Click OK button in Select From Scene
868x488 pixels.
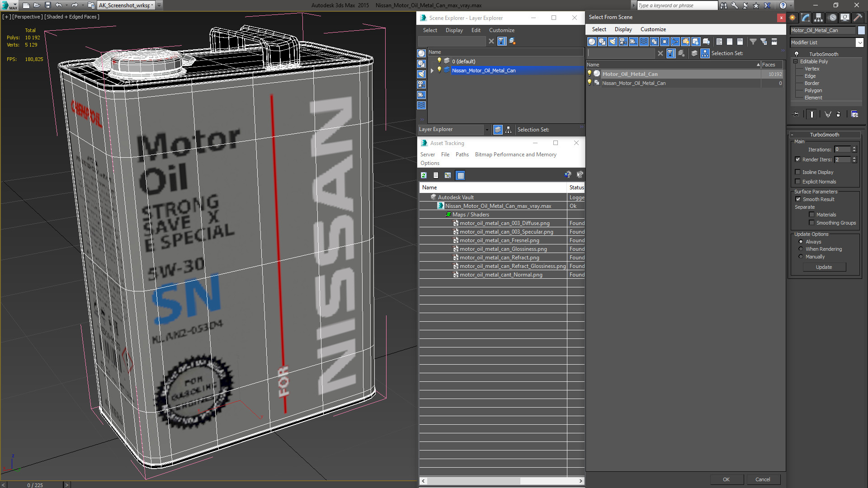click(726, 479)
